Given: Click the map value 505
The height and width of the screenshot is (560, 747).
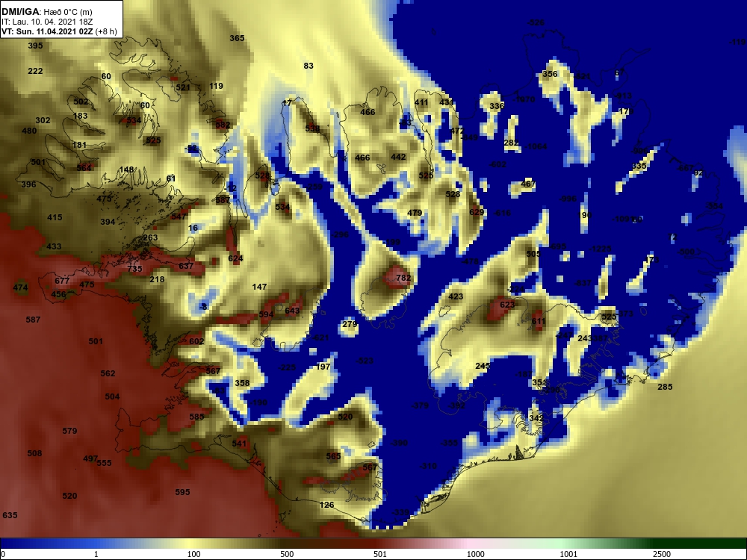Looking at the screenshot, I should pyautogui.click(x=533, y=254).
